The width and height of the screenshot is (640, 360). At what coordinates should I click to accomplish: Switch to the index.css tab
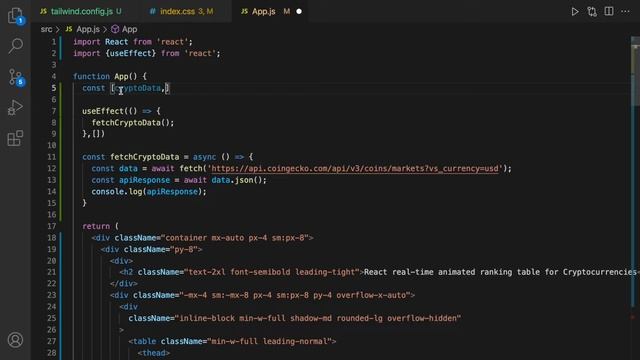(x=182, y=11)
